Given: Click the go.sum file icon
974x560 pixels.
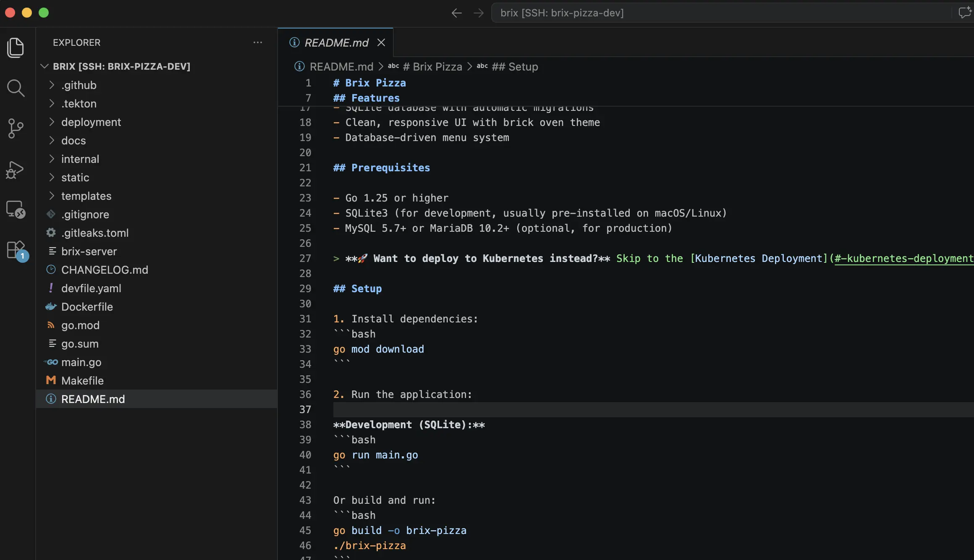Looking at the screenshot, I should click(x=52, y=343).
